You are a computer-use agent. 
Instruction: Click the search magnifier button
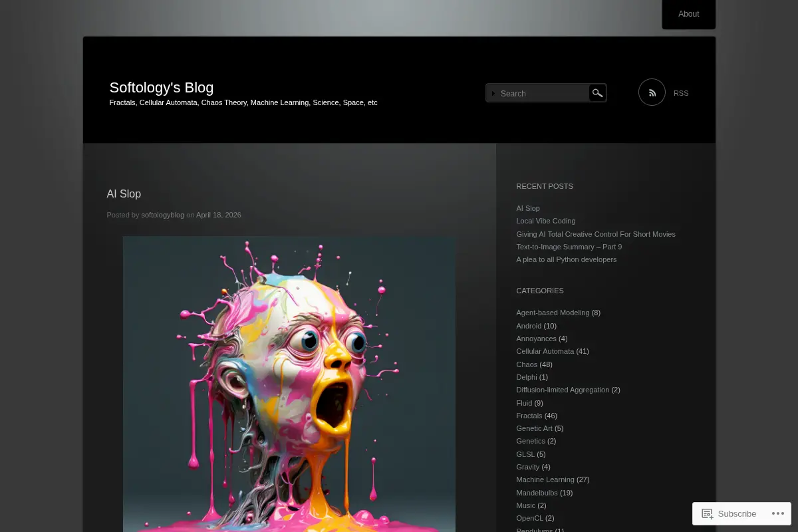click(598, 93)
